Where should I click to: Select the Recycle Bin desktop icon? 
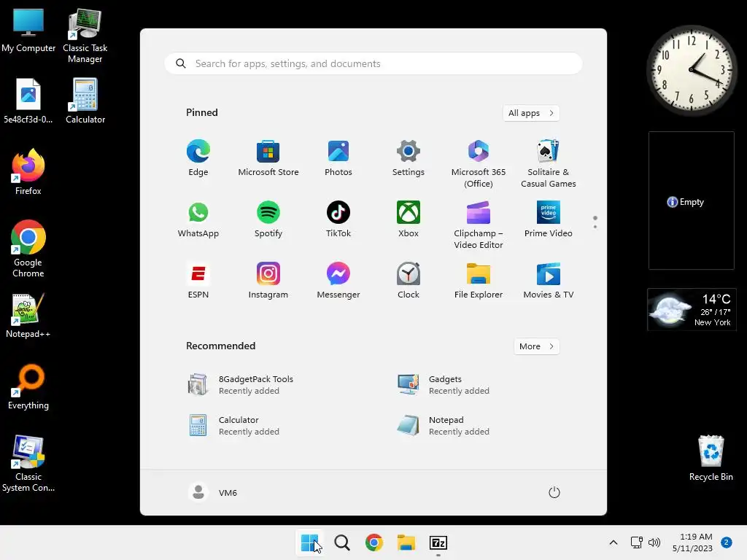(711, 458)
